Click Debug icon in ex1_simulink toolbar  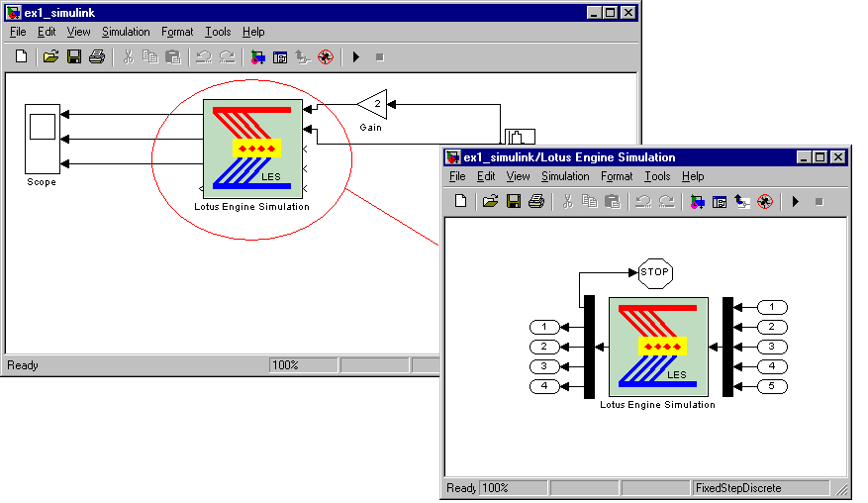pyautogui.click(x=326, y=57)
